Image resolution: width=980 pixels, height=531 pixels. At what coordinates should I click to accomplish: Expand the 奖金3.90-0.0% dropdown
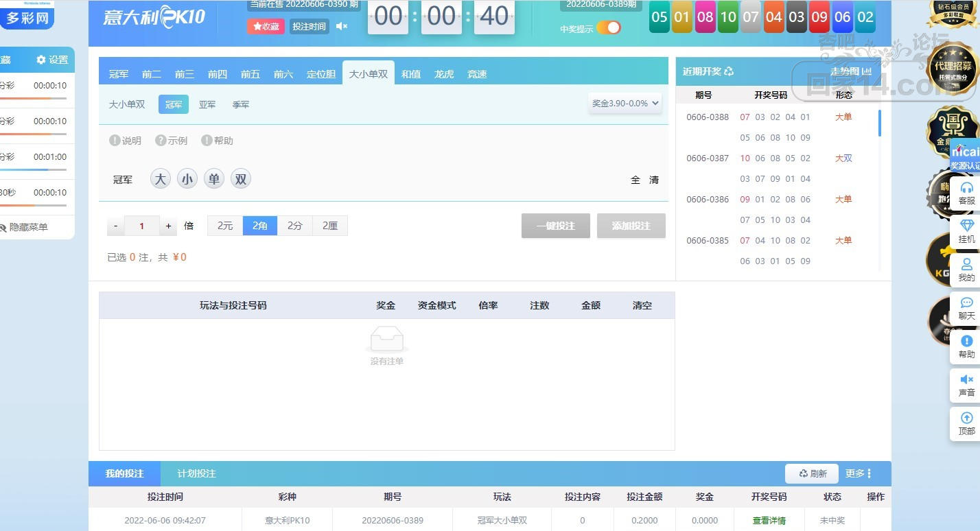coord(625,103)
